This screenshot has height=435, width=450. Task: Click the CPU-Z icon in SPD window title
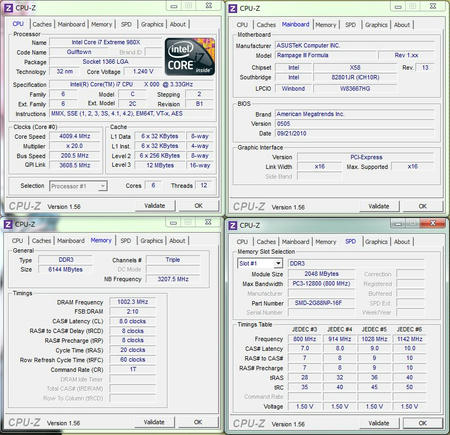(233, 226)
